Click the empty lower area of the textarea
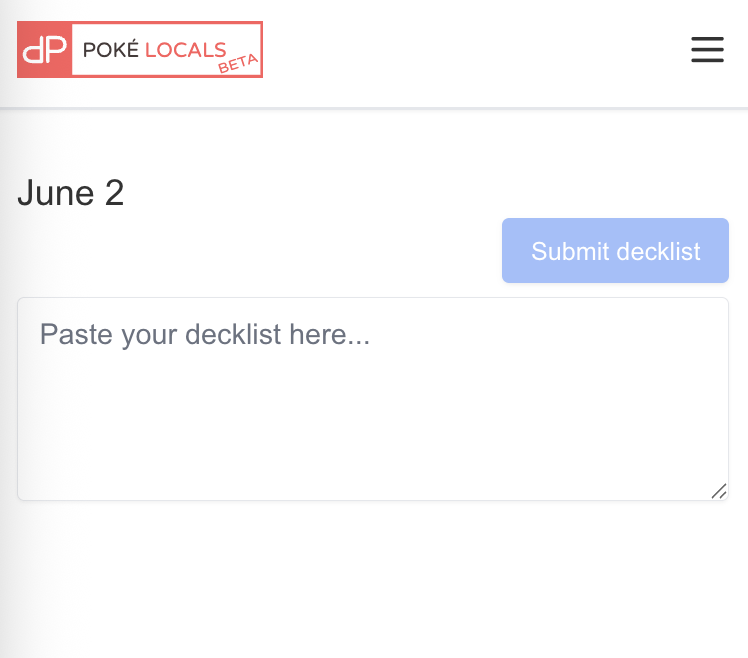The width and height of the screenshot is (748, 658). [x=372, y=450]
